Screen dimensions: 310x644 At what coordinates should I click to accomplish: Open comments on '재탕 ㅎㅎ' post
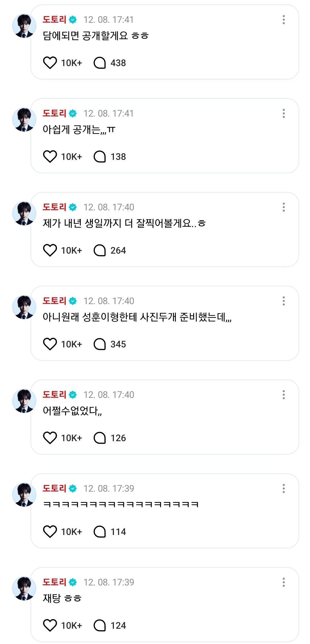(100, 626)
